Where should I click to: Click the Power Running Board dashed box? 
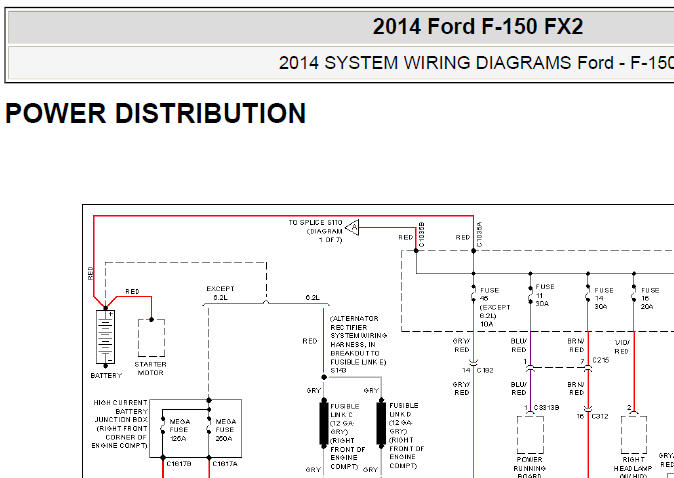(x=530, y=435)
